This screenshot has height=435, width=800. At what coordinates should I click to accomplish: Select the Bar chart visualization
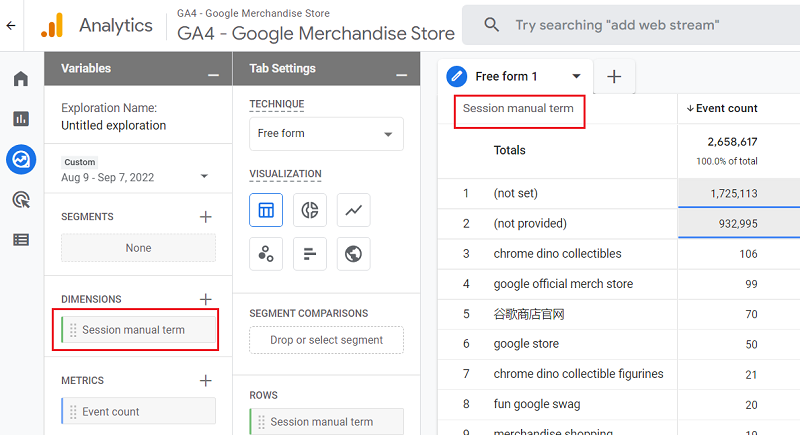[310, 254]
